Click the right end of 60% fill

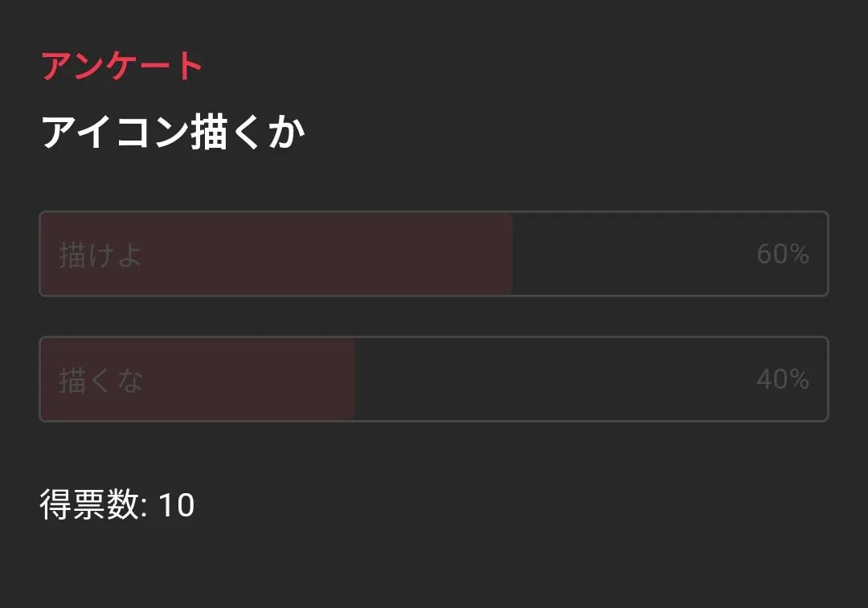point(506,254)
